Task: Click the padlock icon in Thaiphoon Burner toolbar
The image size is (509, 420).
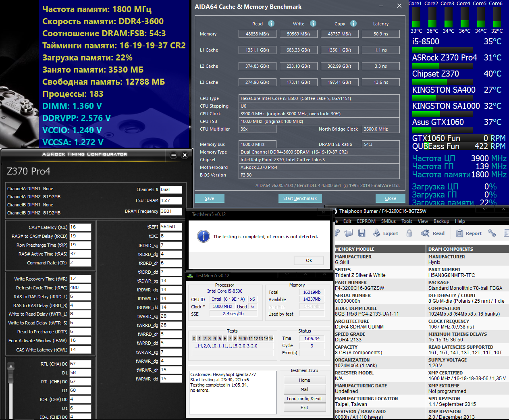Action: 409,233
